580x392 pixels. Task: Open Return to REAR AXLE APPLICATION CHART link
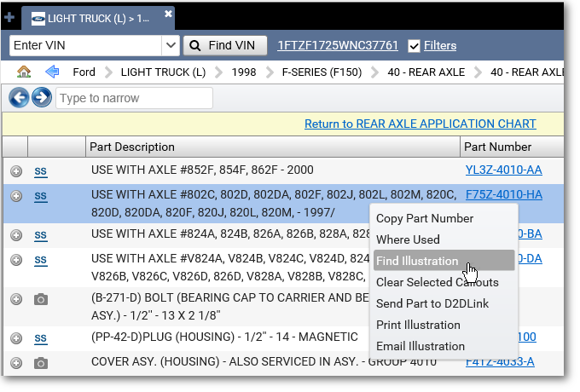coord(420,124)
